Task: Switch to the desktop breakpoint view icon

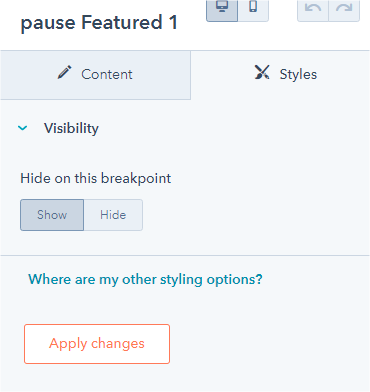Action: [x=222, y=7]
